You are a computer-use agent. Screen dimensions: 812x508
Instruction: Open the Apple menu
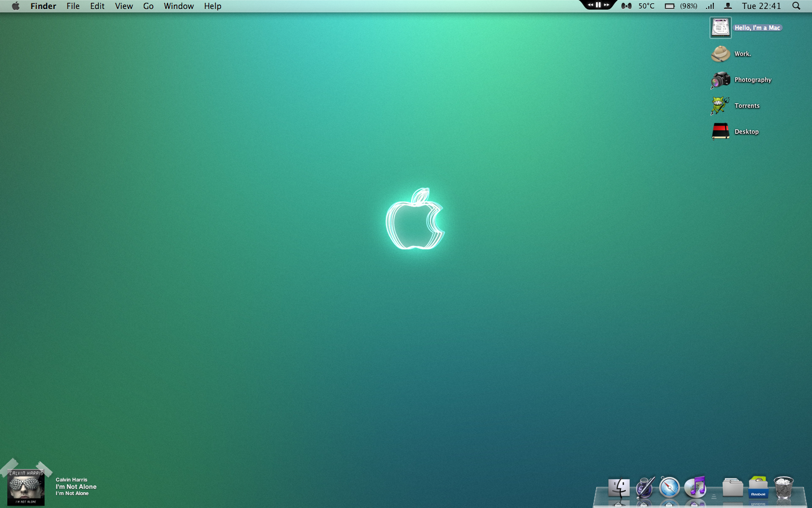click(16, 6)
